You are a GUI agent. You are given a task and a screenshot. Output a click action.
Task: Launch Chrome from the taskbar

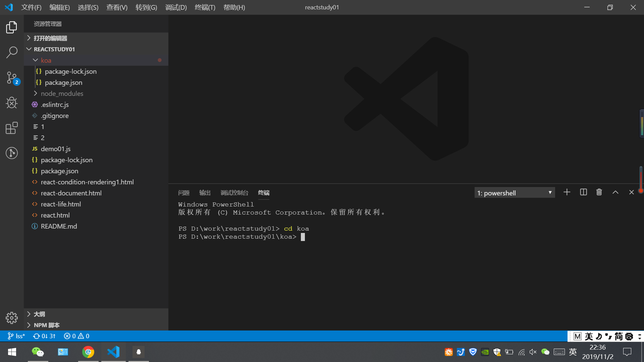(88, 352)
